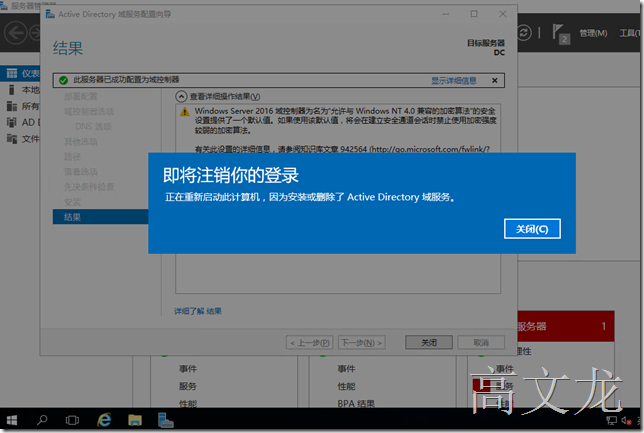The height and width of the screenshot is (433, 644).
Task: Click the 上一步(P) button
Action: (309, 342)
